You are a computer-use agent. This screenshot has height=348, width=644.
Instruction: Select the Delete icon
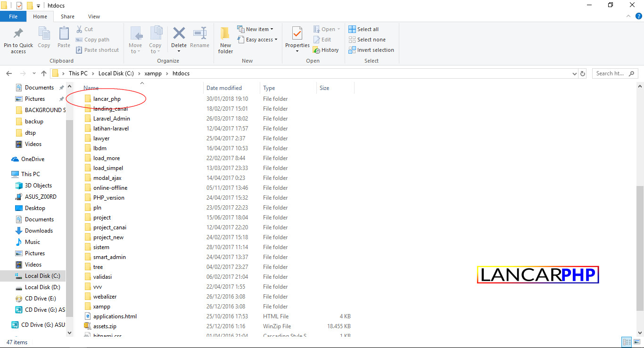click(x=179, y=35)
